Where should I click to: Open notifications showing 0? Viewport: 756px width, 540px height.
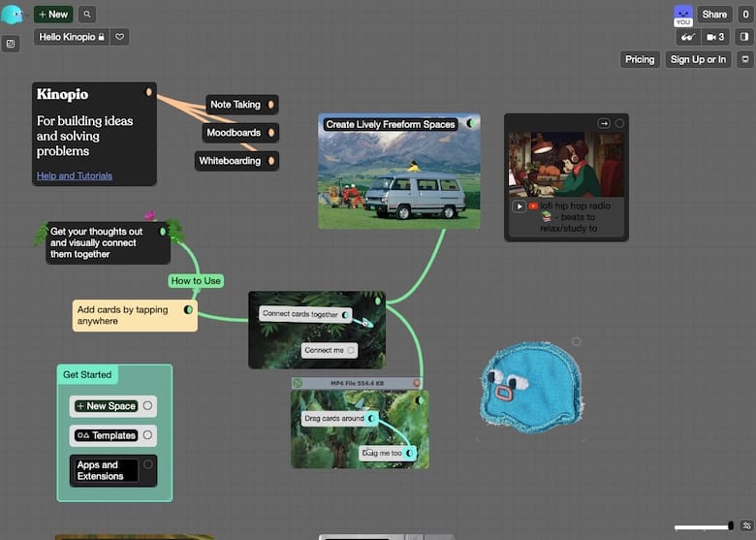pos(745,15)
